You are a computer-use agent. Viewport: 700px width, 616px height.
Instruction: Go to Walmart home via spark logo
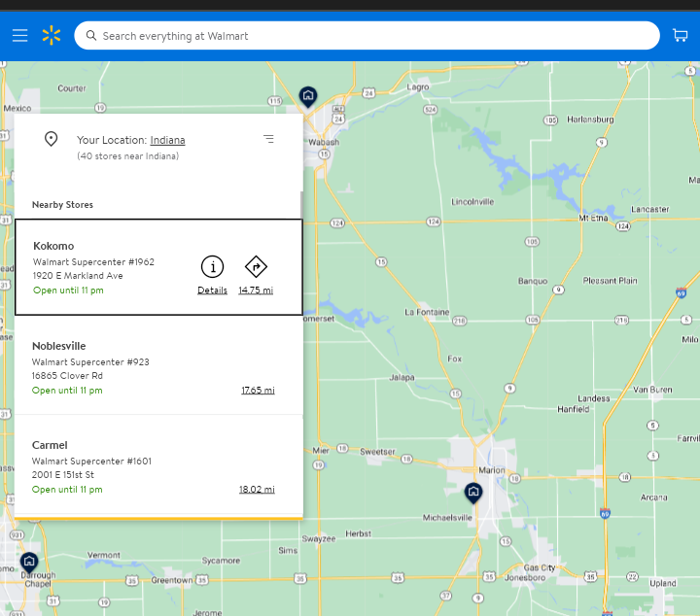coord(52,35)
